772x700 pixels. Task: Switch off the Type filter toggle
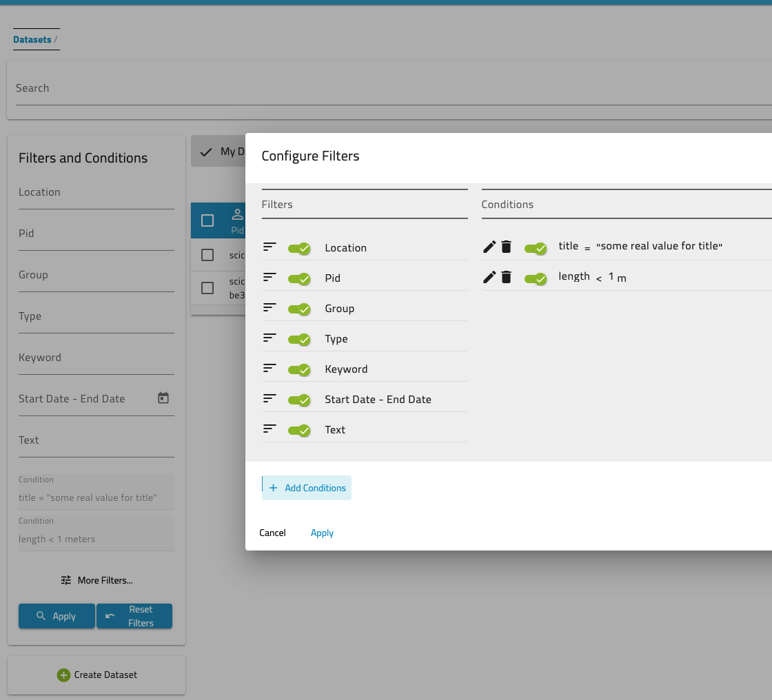[x=299, y=339]
